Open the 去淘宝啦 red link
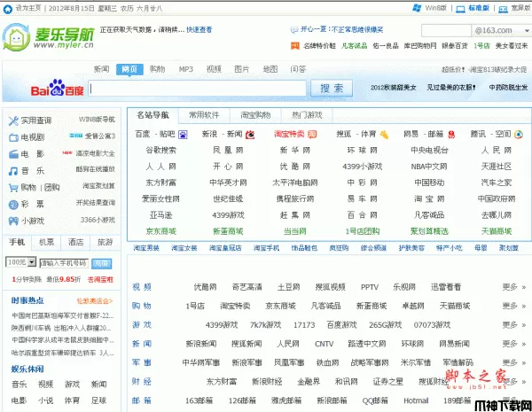Image resolution: width=532 pixels, height=412 pixels. [x=100, y=280]
